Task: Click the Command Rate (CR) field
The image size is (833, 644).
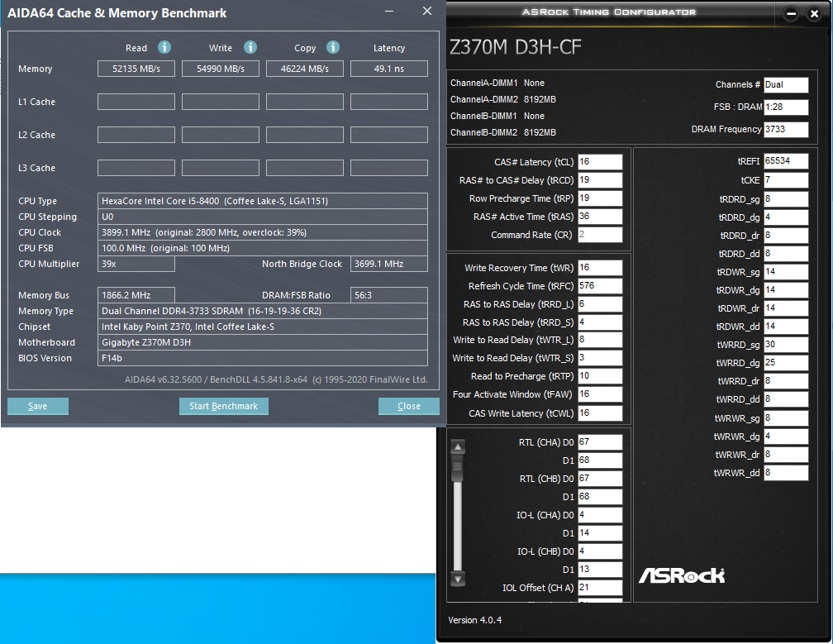Action: click(600, 234)
